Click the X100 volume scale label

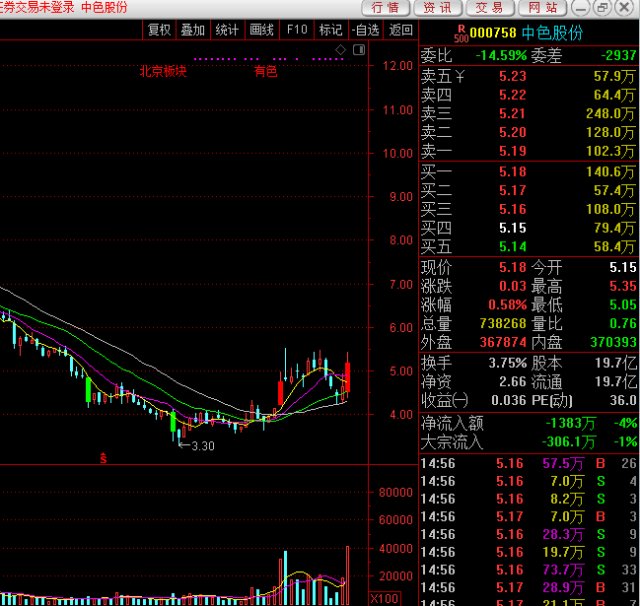click(384, 599)
